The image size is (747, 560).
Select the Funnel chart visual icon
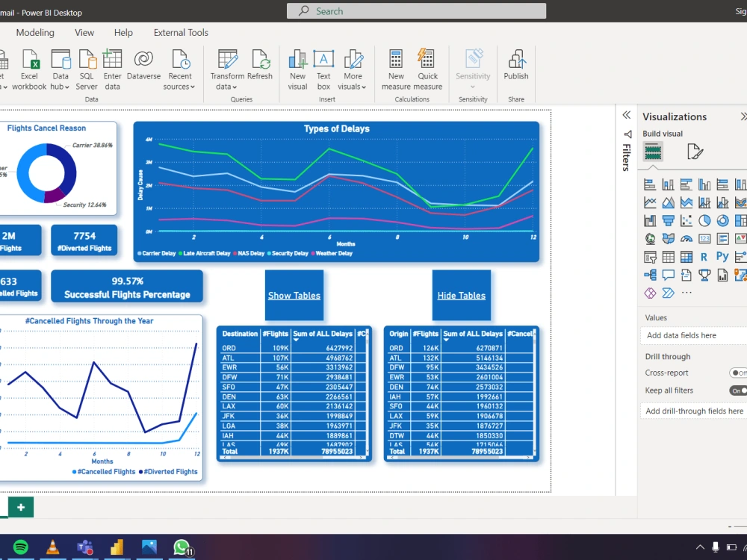tap(669, 218)
